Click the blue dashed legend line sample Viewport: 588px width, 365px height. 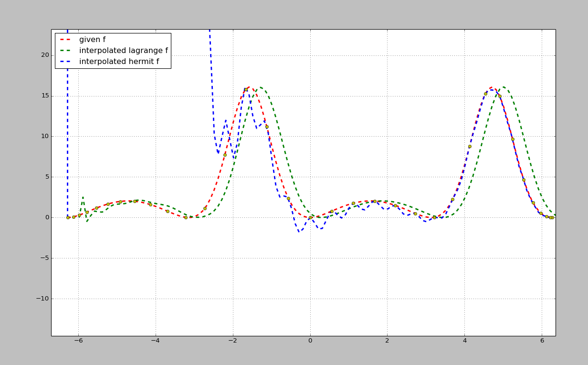[x=65, y=62]
